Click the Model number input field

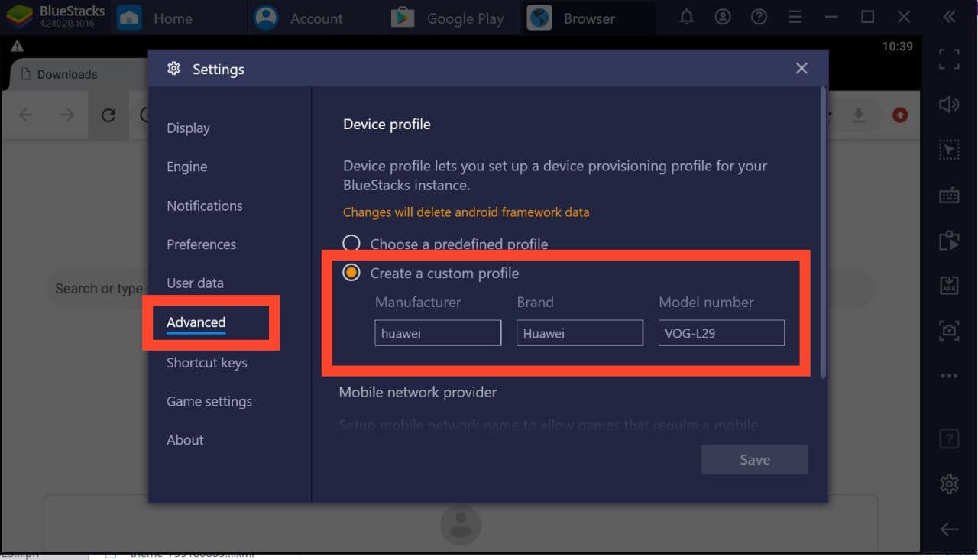pos(721,333)
